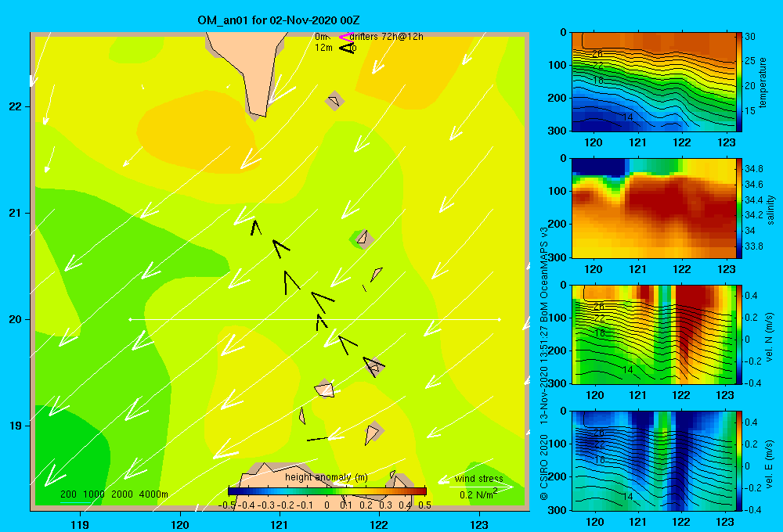Screen dimensions: 783x532
Task: Click the temperature color scale bar
Action: point(739,82)
